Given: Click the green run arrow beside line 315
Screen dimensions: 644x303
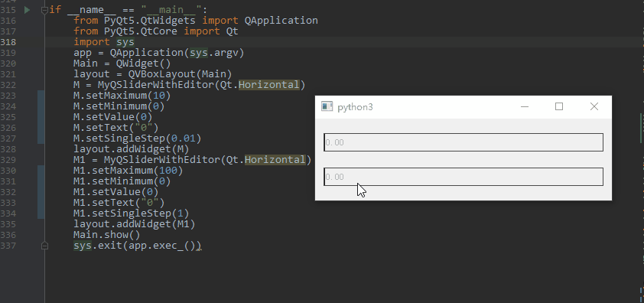Looking at the screenshot, I should pos(27,10).
